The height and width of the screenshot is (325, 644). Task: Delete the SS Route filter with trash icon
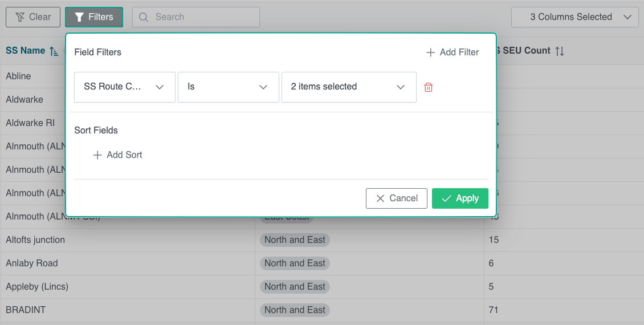tap(429, 87)
